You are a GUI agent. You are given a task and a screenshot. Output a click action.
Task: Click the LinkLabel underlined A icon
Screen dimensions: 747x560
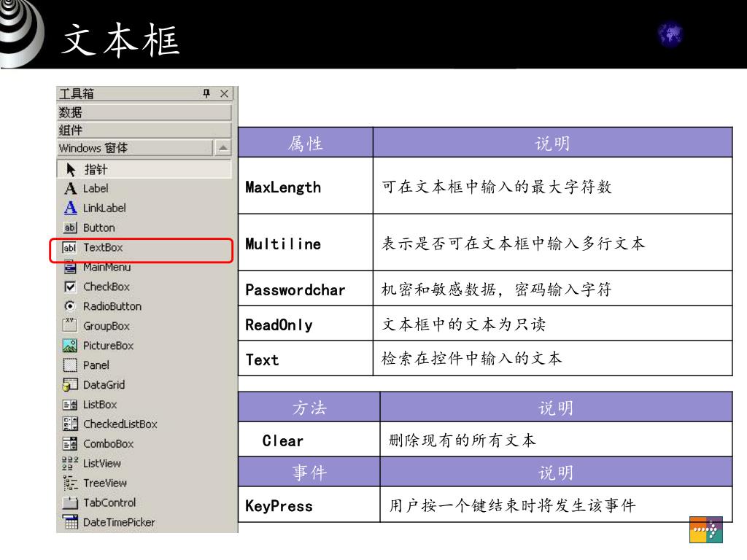point(70,208)
